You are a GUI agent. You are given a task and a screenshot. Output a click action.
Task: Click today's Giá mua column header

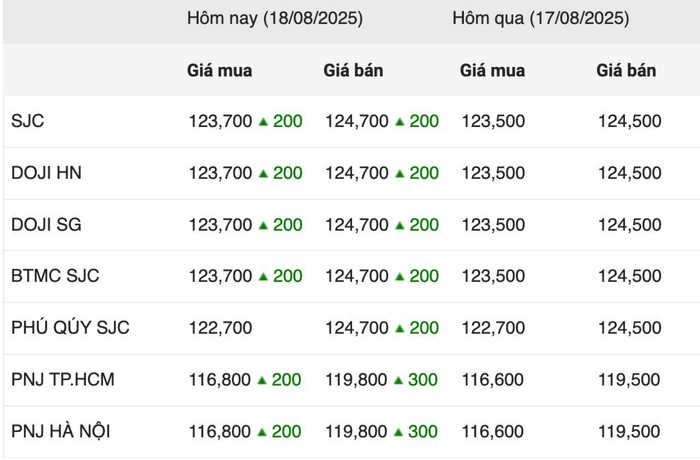220,71
